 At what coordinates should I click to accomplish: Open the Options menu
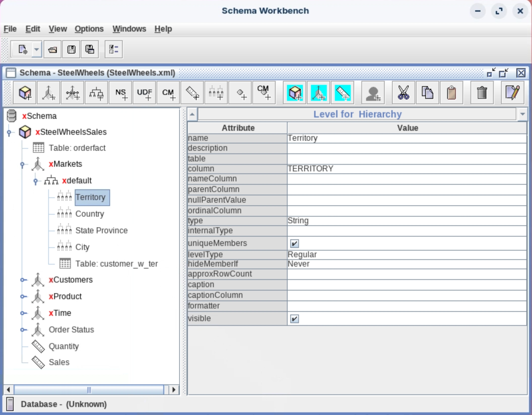(x=89, y=29)
